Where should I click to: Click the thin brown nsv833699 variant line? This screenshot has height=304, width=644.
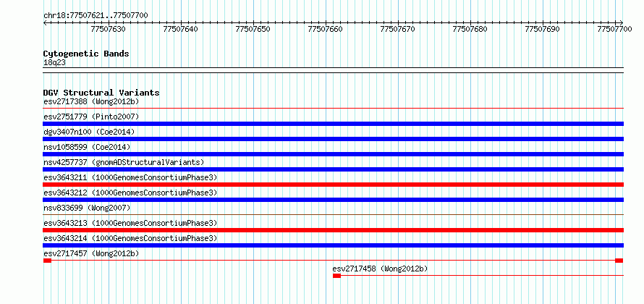click(334, 214)
